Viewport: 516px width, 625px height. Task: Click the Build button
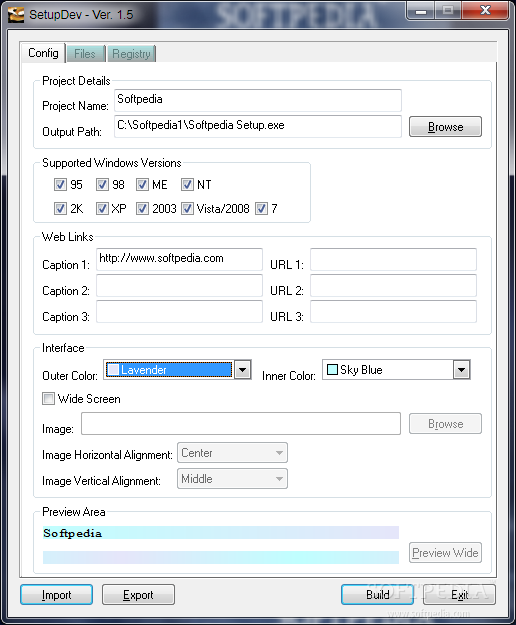(377, 595)
